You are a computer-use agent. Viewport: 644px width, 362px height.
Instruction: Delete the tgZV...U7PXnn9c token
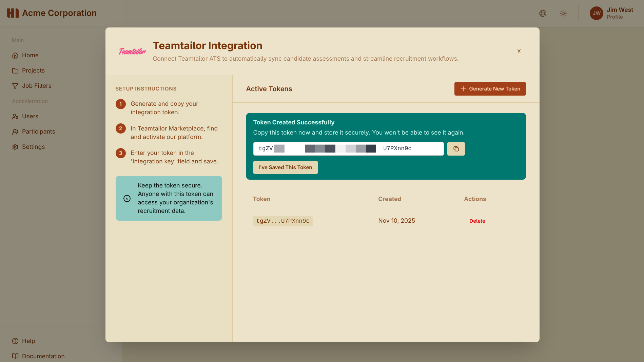tap(477, 221)
